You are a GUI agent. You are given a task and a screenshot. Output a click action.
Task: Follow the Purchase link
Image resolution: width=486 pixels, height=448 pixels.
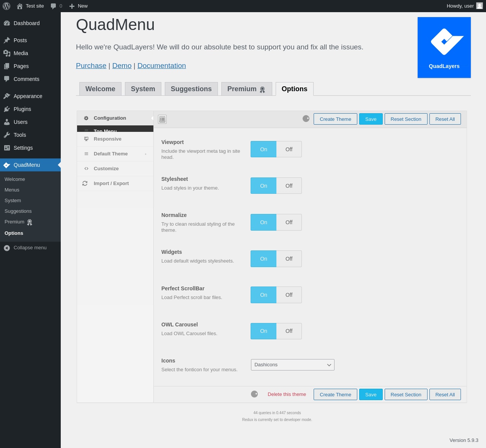[91, 66]
